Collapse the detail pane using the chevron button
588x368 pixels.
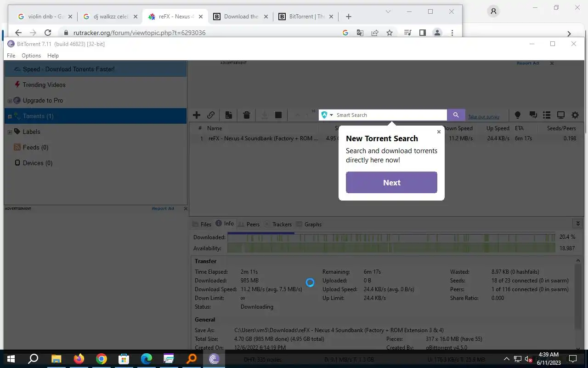tap(578, 224)
